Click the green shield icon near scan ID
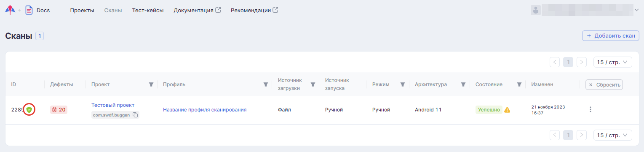The height and width of the screenshot is (152, 644). pos(29,110)
